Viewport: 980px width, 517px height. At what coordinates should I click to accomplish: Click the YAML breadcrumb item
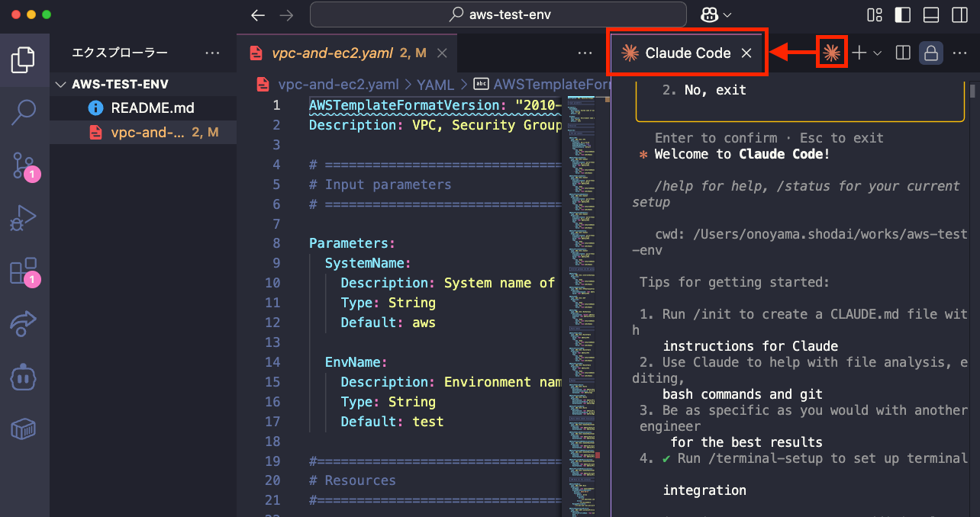click(435, 85)
